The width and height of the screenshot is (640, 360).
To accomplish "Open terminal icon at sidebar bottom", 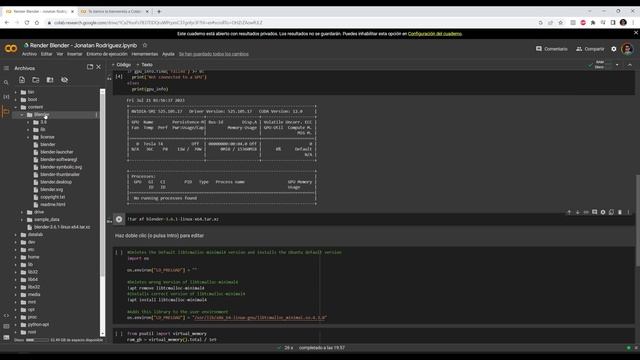I will tap(6, 337).
